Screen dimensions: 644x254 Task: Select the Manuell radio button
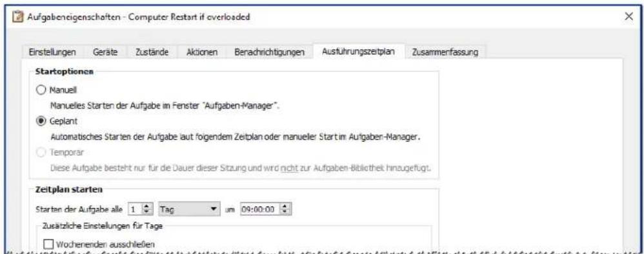(x=41, y=90)
